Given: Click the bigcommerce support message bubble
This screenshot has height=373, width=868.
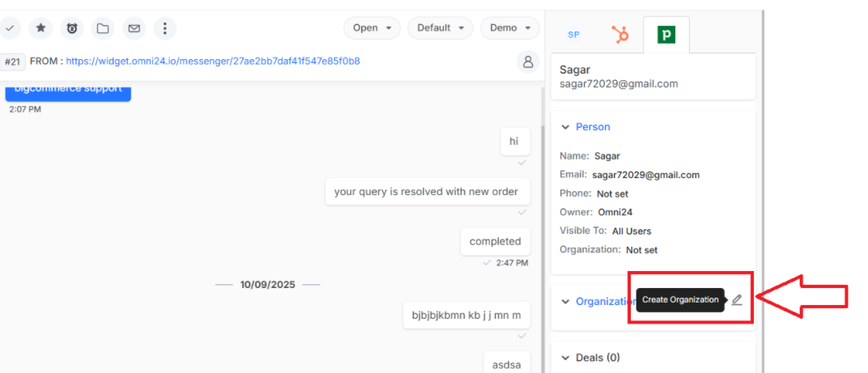Looking at the screenshot, I should [x=67, y=91].
